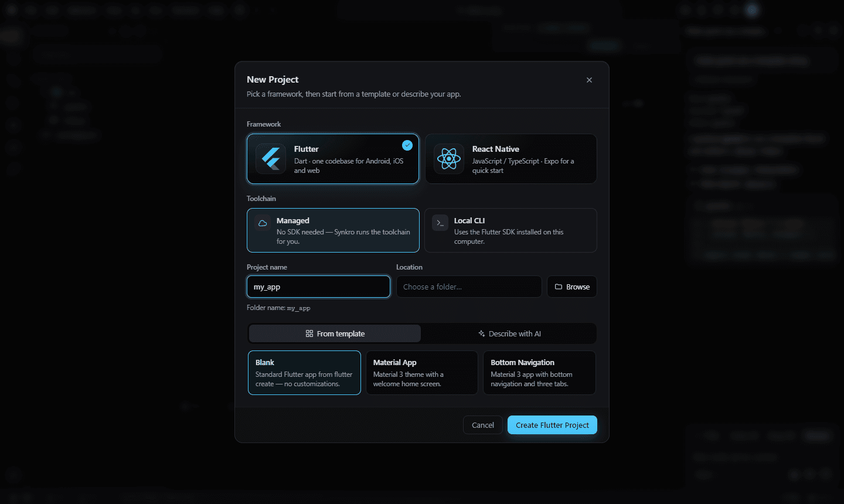This screenshot has height=504, width=844.
Task: Click the 'New Project' dialog title
Action: tap(273, 80)
